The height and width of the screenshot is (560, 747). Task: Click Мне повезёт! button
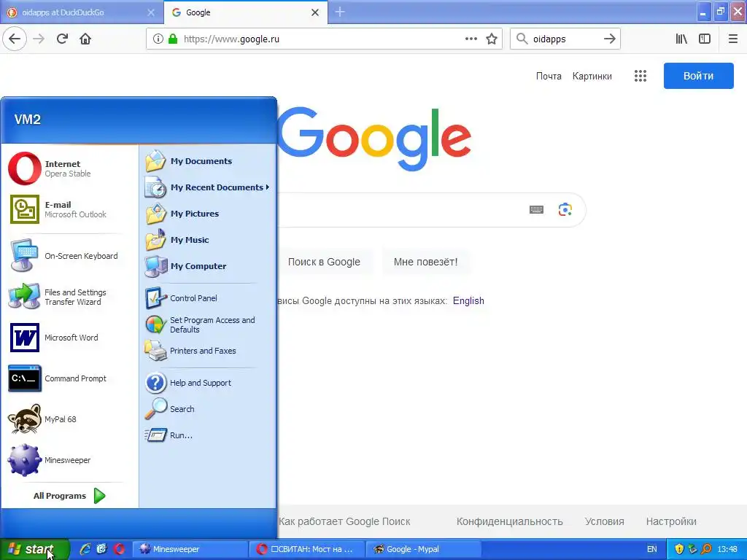[x=425, y=262]
